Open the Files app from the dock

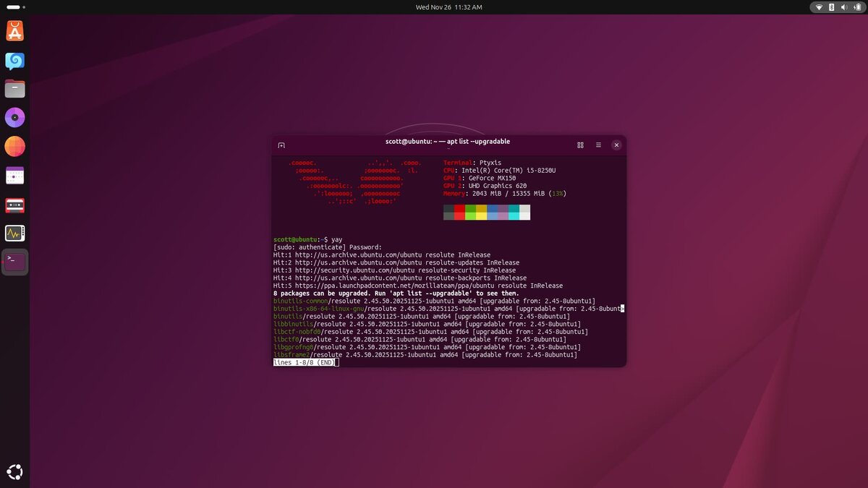click(14, 88)
